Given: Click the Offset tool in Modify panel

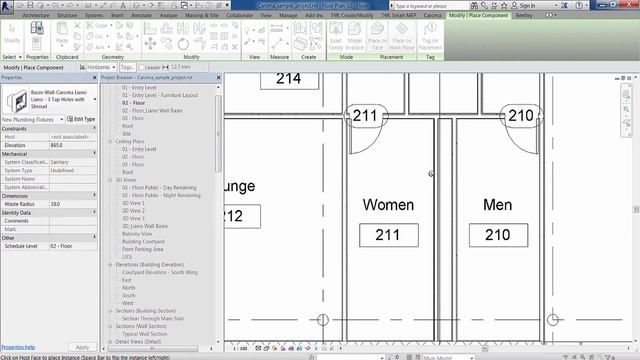Looking at the screenshot, I should tap(167, 28).
